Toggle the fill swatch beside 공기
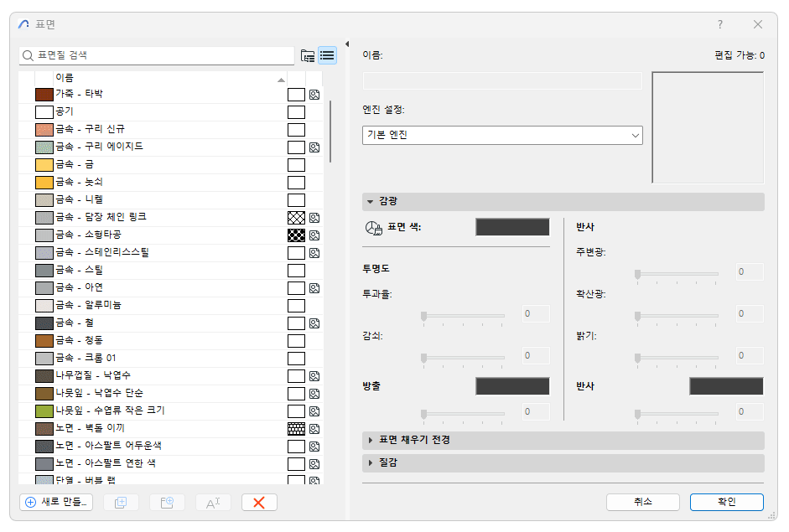The height and width of the screenshot is (532, 789). pos(296,111)
